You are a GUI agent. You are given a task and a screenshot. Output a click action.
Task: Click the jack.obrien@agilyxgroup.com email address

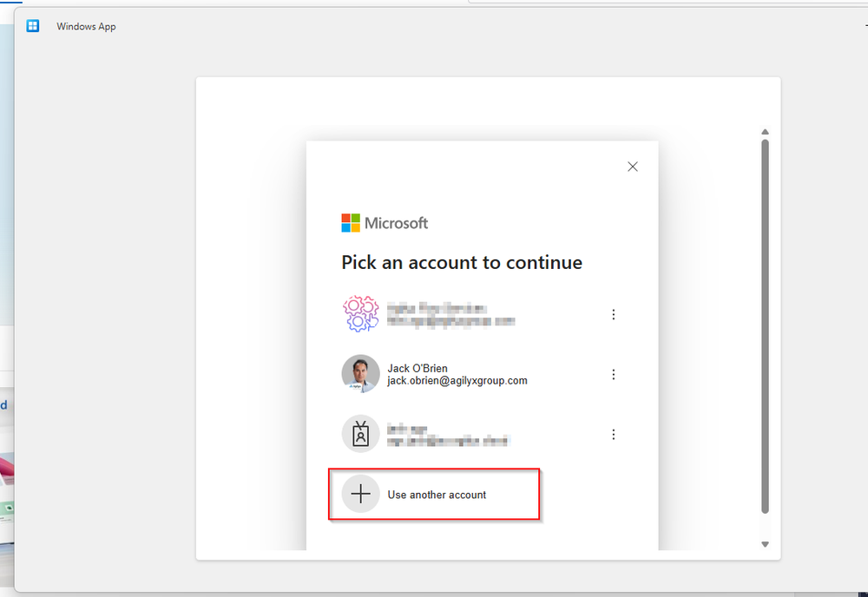(457, 381)
